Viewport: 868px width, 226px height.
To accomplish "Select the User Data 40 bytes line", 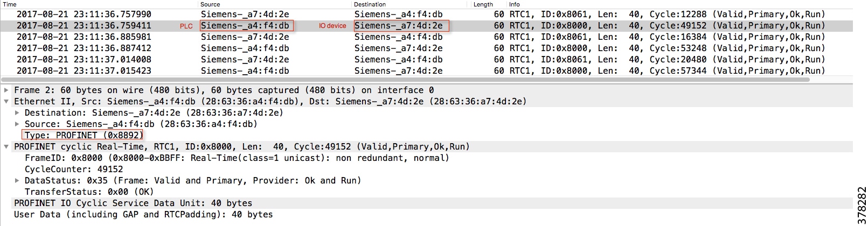I will 143,214.
